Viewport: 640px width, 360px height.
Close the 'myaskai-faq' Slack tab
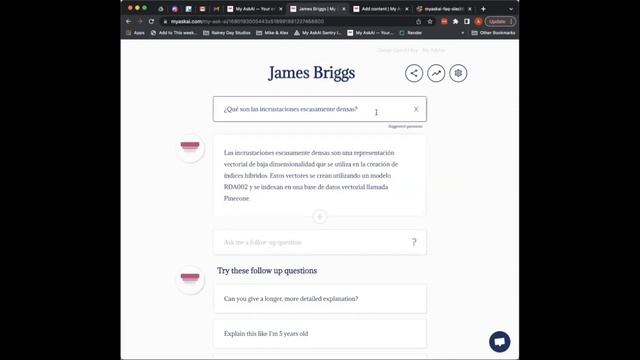pos(470,9)
